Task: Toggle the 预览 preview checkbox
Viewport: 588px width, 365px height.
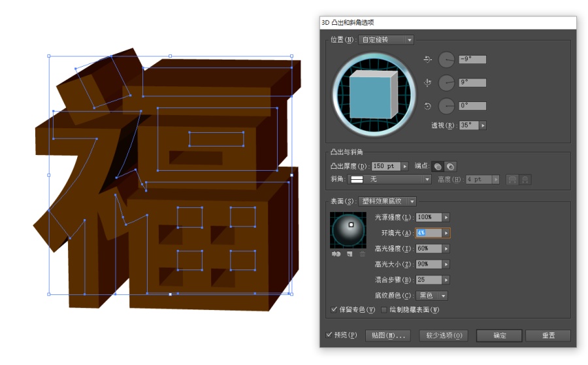Action: coord(329,335)
